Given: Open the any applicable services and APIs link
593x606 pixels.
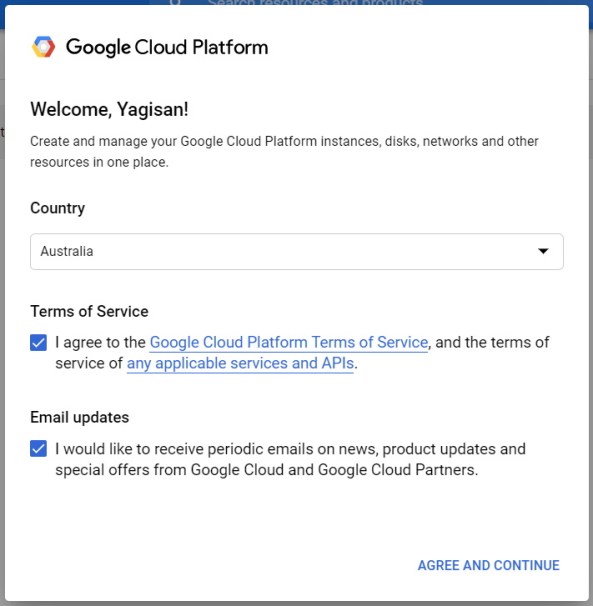Looking at the screenshot, I should (240, 363).
